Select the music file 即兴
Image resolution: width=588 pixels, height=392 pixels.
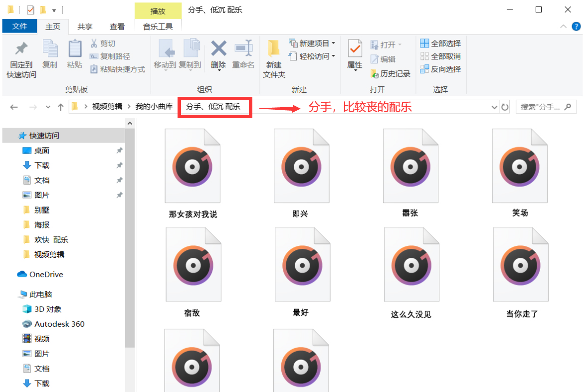[301, 174]
